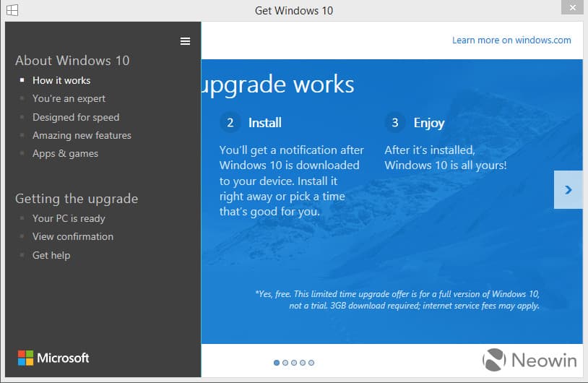Open the hamburger menu icon
This screenshot has width=588, height=383.
coord(185,41)
